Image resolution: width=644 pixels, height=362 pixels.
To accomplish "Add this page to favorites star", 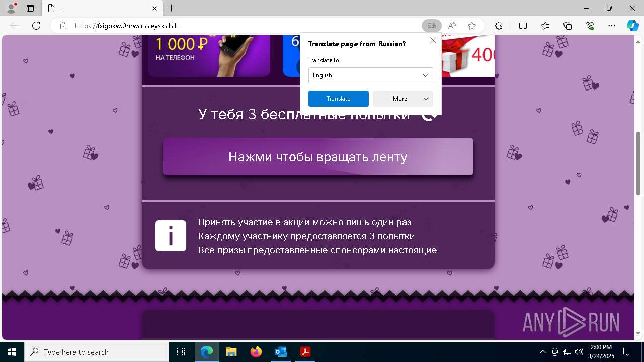I will [x=472, y=26].
